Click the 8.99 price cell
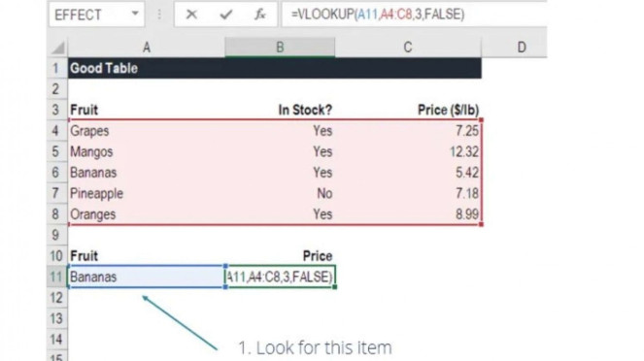This screenshot has height=361, width=644. pos(408,214)
